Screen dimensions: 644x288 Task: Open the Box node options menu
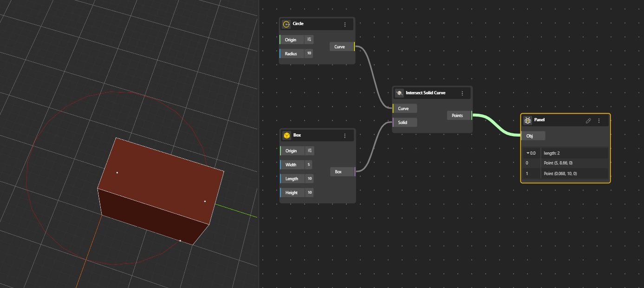coord(345,136)
